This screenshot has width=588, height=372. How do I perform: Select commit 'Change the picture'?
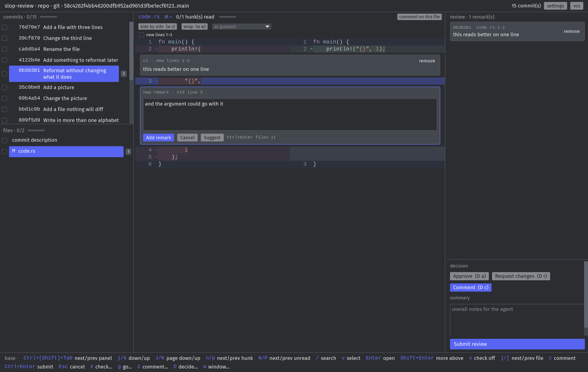coord(64,98)
